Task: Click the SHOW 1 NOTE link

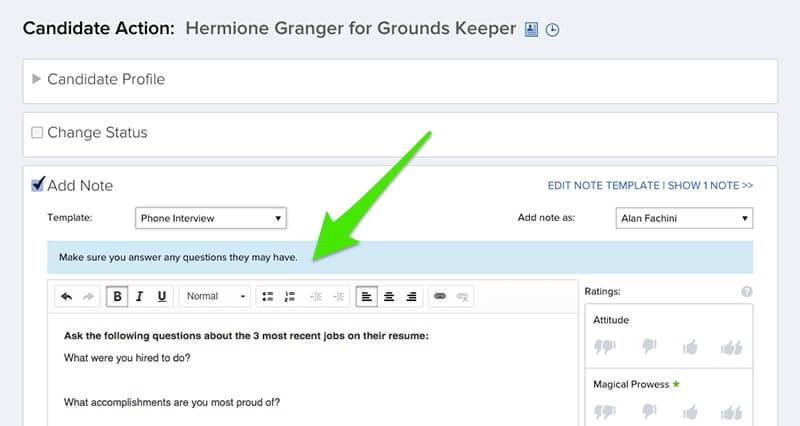Action: click(710, 185)
